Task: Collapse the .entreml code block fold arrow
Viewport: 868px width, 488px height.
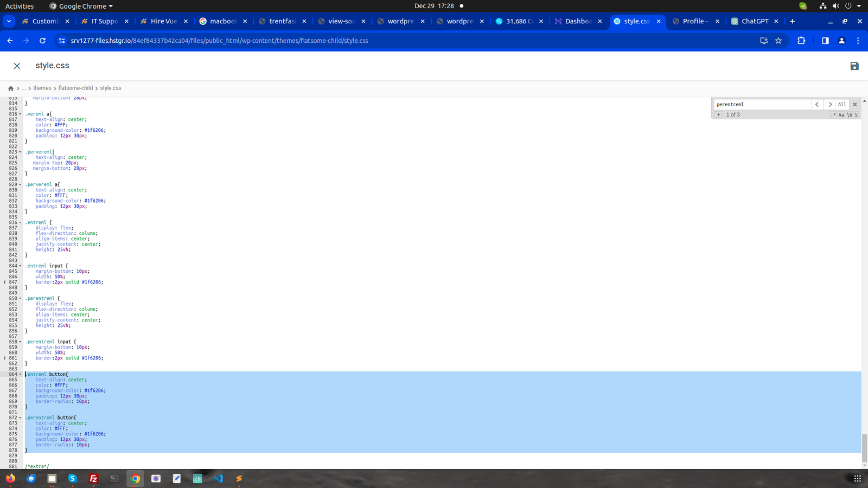Action: click(21, 223)
